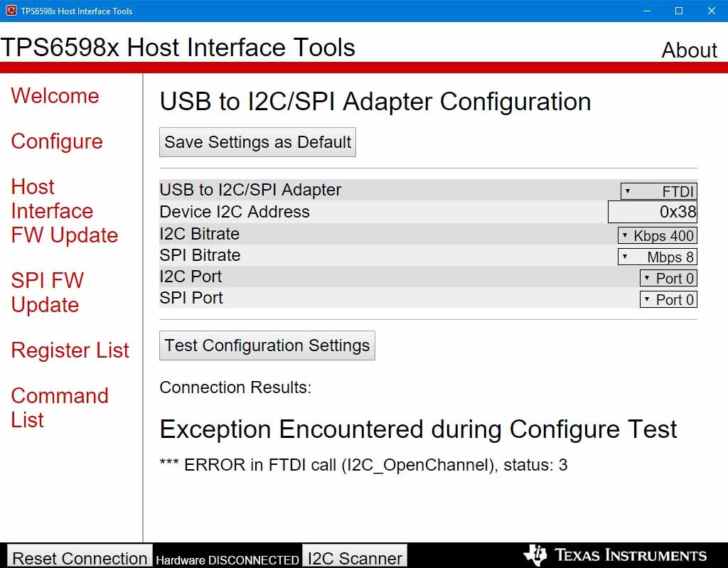This screenshot has width=728, height=568.
Task: Run Test Configuration Settings
Action: click(267, 345)
